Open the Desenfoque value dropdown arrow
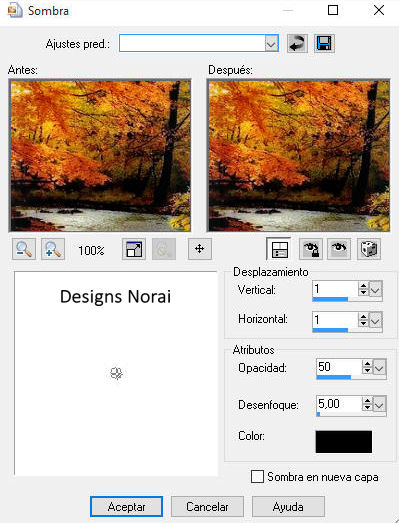The image size is (399, 523). (379, 404)
